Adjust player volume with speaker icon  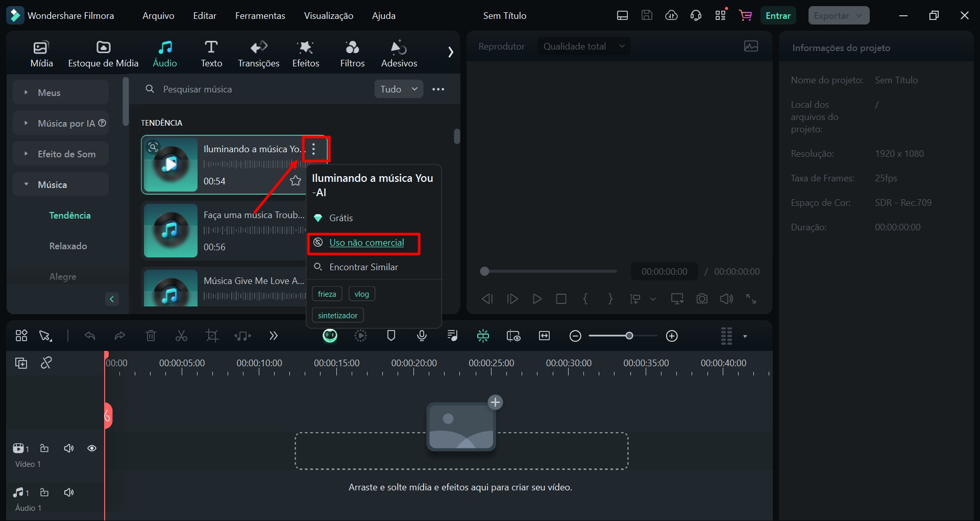(726, 299)
